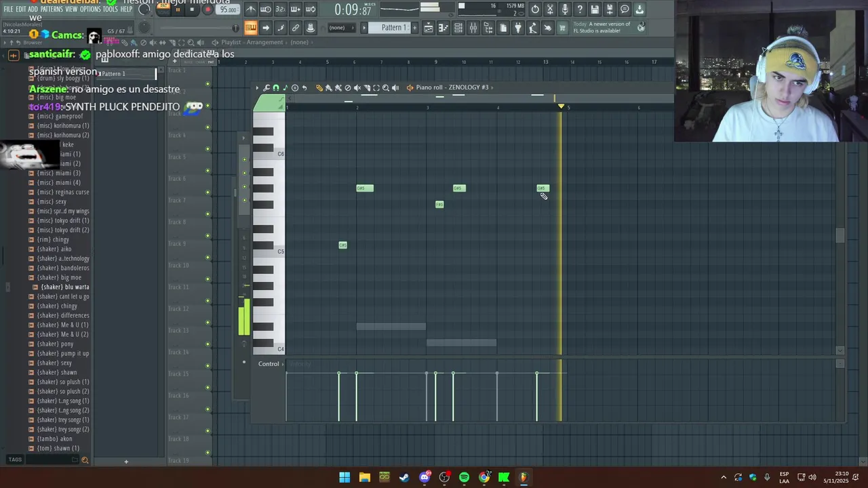Image resolution: width=868 pixels, height=488 pixels.
Task: Open the piano roll stamp note menu
Action: pos(285,87)
